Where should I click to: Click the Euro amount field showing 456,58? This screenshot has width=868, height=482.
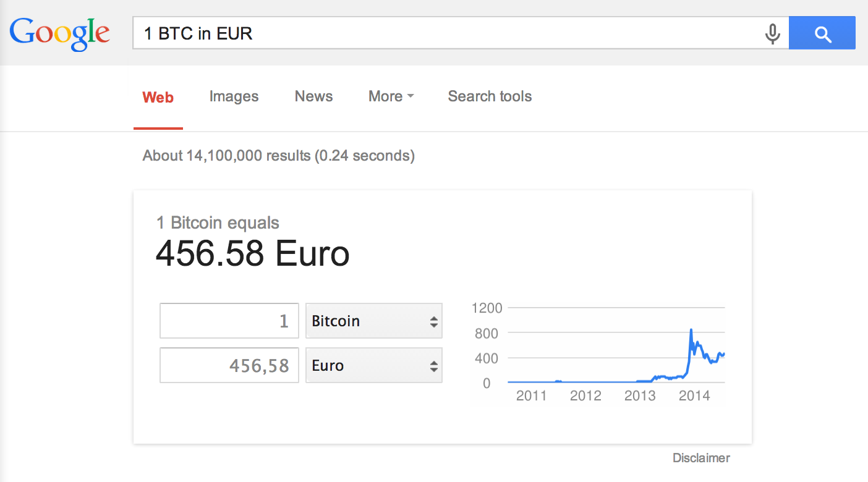pos(229,366)
